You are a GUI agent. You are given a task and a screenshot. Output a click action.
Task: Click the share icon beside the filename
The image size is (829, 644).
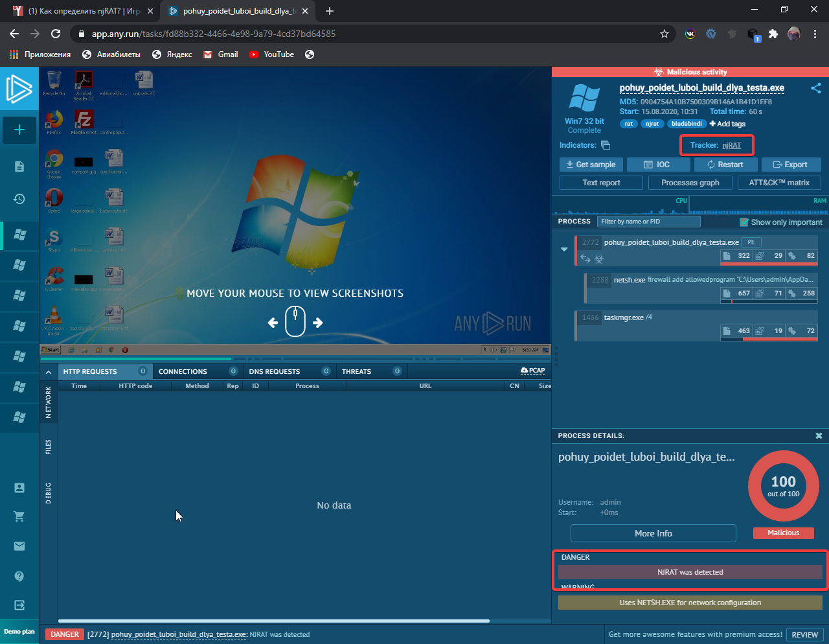[x=815, y=88]
